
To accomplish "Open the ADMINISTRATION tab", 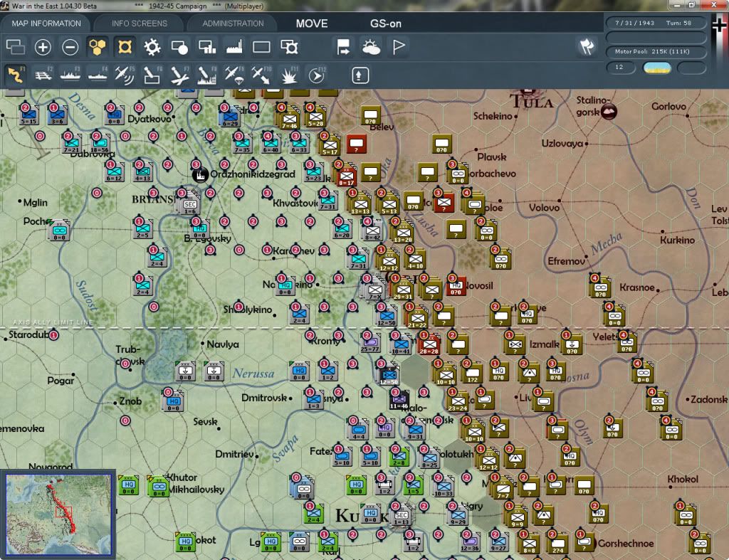I will click(233, 23).
